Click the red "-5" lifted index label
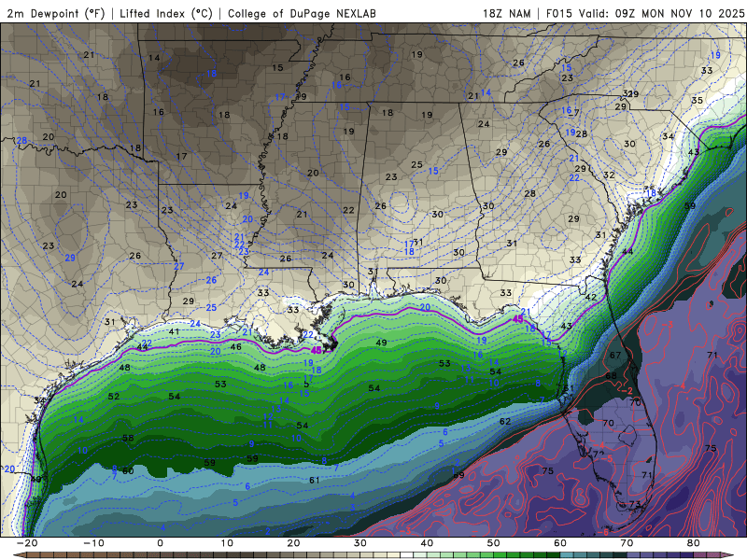747x560 pixels. [608, 458]
